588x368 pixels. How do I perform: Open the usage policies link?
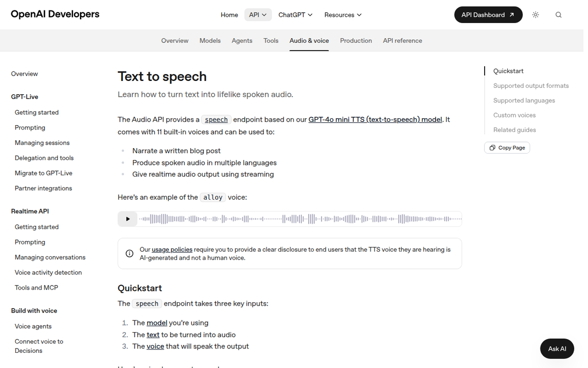172,250
